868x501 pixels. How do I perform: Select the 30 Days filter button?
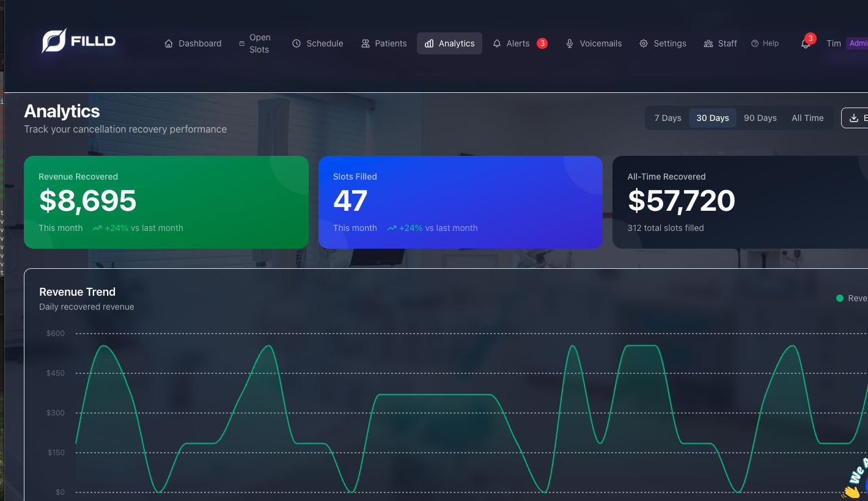(712, 118)
